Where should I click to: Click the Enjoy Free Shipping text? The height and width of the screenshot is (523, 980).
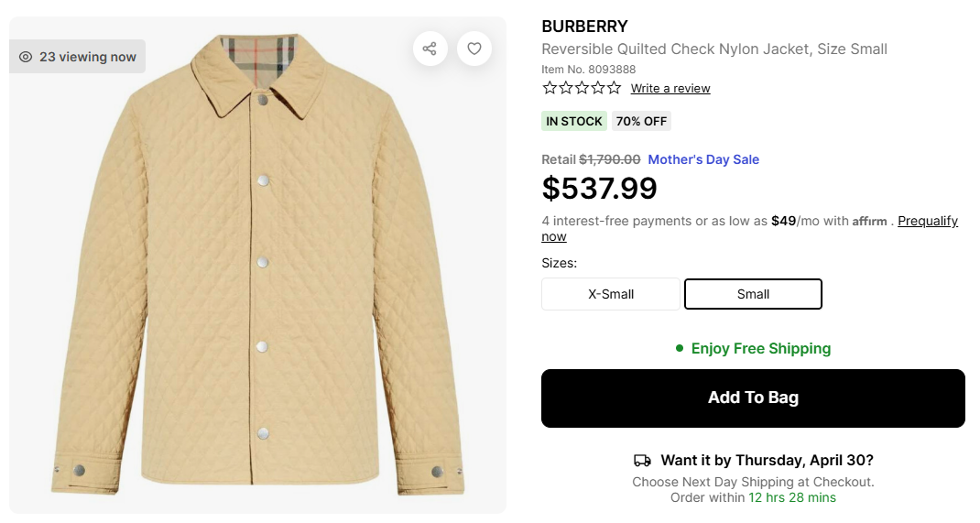760,348
